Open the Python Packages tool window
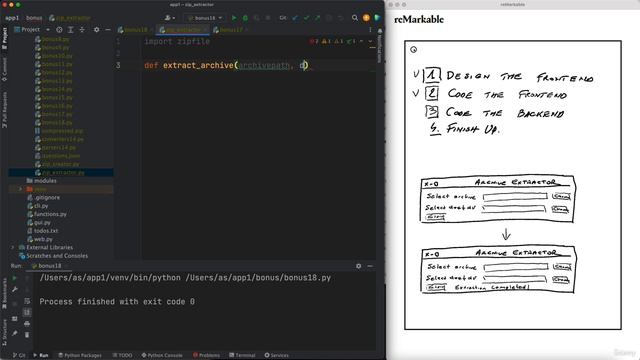This screenshot has height=360, width=640. (80, 356)
